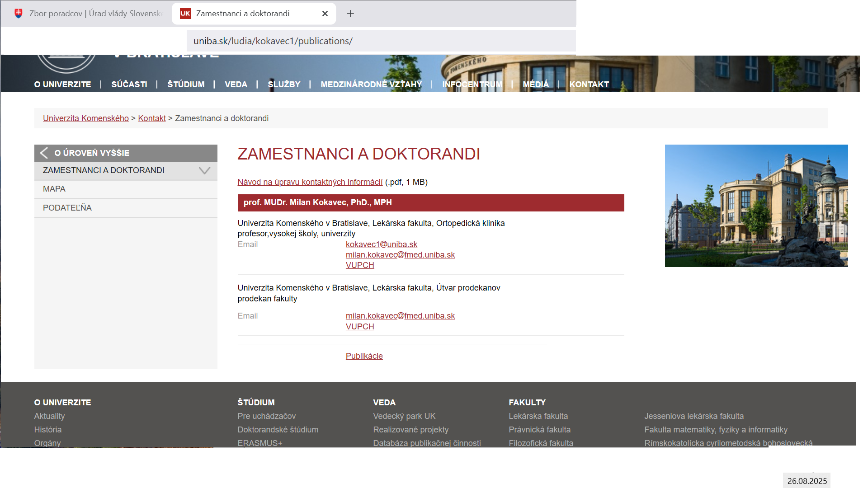
Task: Click the university building photo
Action: [756, 206]
